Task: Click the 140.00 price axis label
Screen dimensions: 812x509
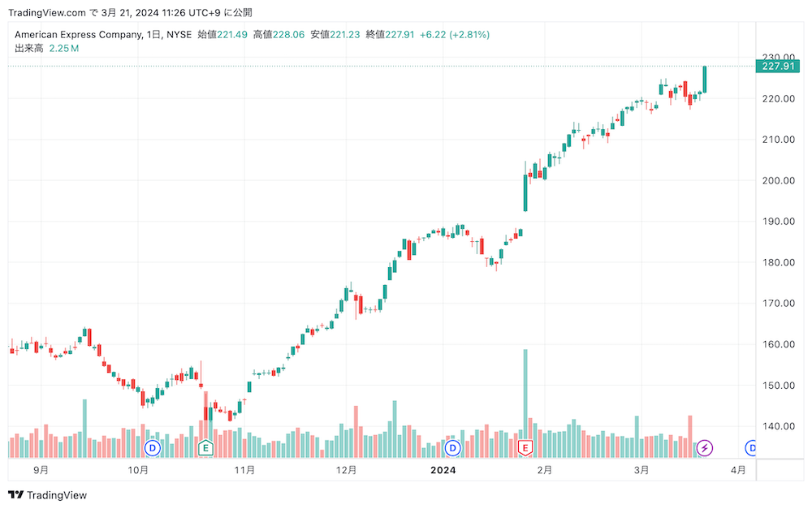Action: 779,426
